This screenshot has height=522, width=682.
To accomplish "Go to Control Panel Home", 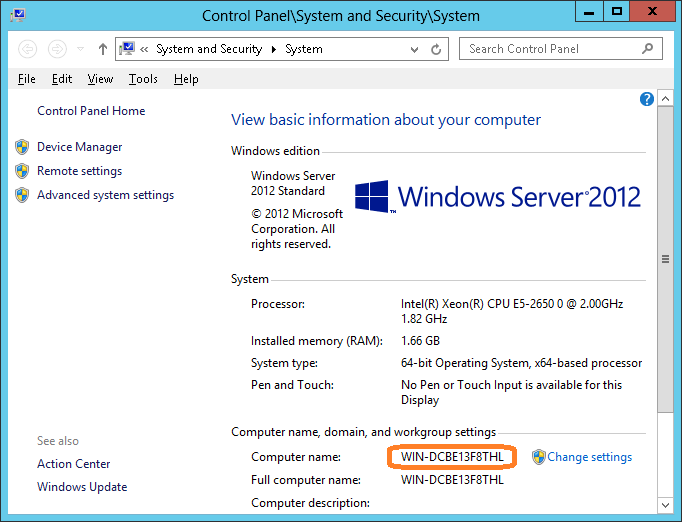I will [91, 111].
